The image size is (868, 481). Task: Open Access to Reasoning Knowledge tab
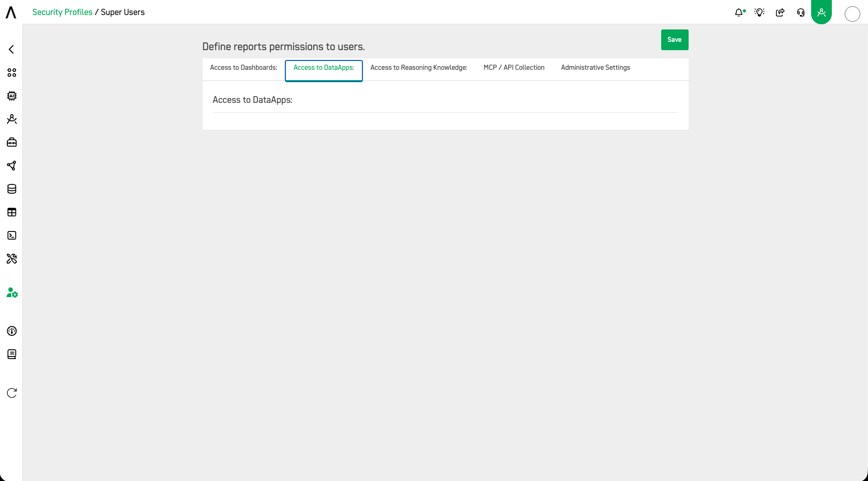click(x=419, y=68)
